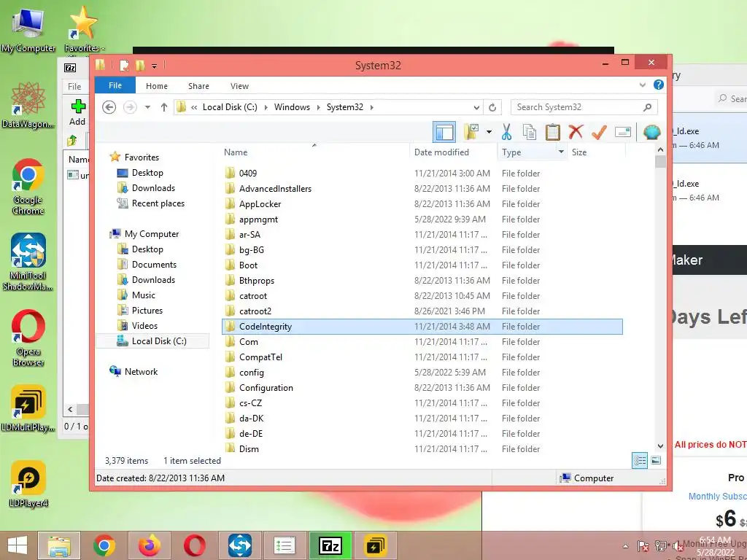
Task: Click the vertical scrollbar down arrow
Action: click(x=660, y=446)
